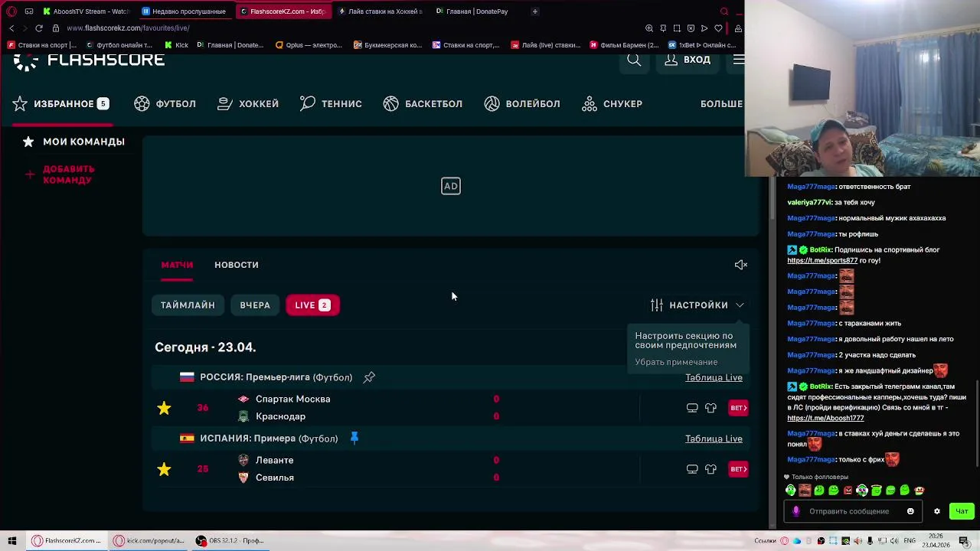Select the МАТЧИ tab
The height and width of the screenshot is (551, 980).
coord(177,265)
